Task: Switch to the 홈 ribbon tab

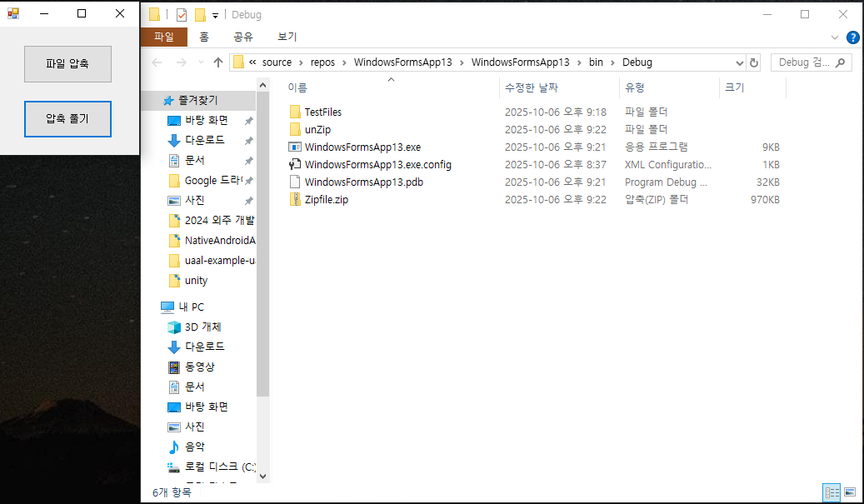Action: pyautogui.click(x=204, y=37)
